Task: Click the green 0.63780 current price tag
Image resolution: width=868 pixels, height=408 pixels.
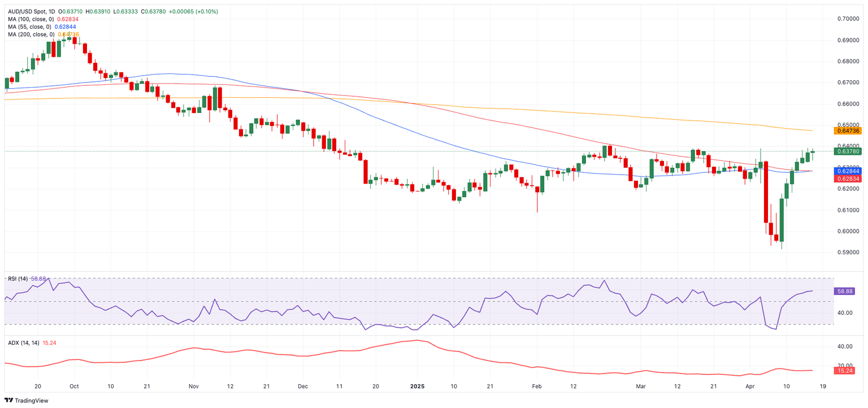Action: [x=847, y=151]
